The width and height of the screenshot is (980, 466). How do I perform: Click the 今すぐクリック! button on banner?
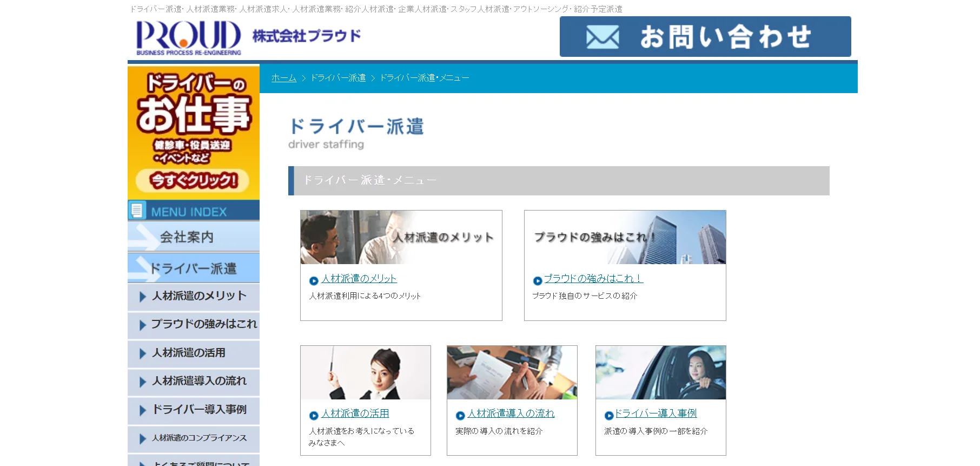click(193, 180)
